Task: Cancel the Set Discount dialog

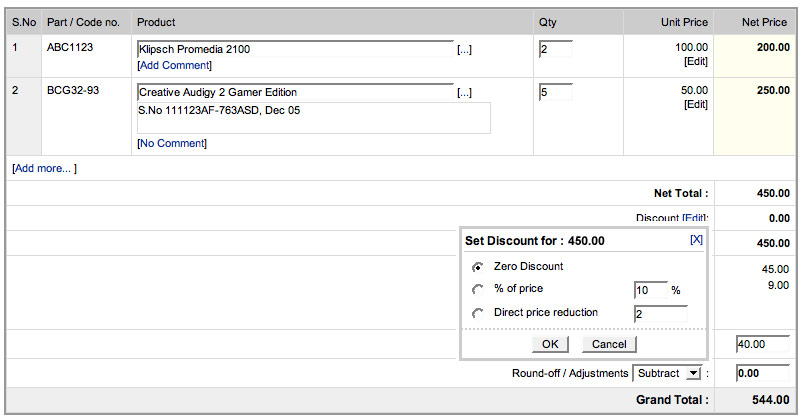Action: point(609,344)
